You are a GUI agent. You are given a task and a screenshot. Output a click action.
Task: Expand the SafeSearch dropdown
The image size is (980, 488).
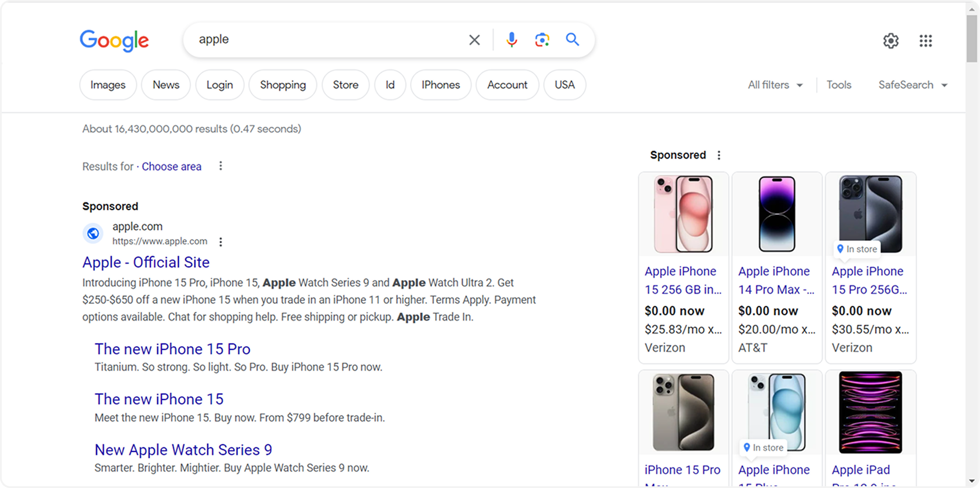(x=913, y=85)
